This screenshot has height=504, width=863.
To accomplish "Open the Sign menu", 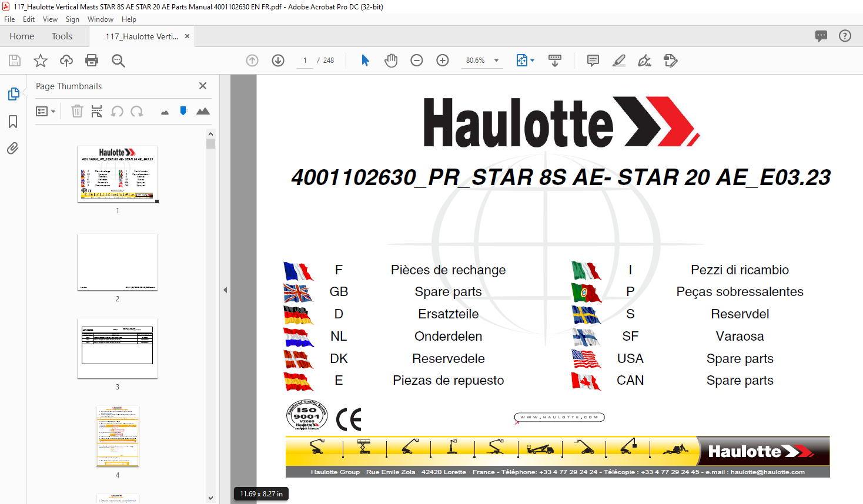I will [72, 19].
